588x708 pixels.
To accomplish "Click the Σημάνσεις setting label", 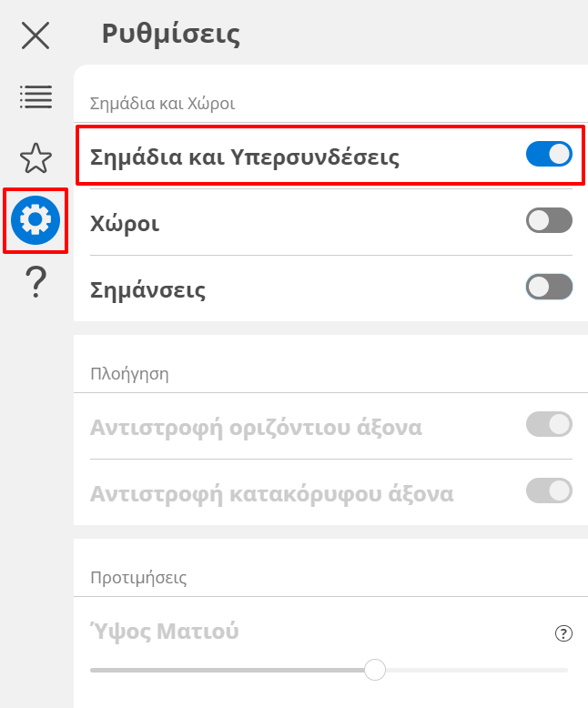I will point(148,290).
